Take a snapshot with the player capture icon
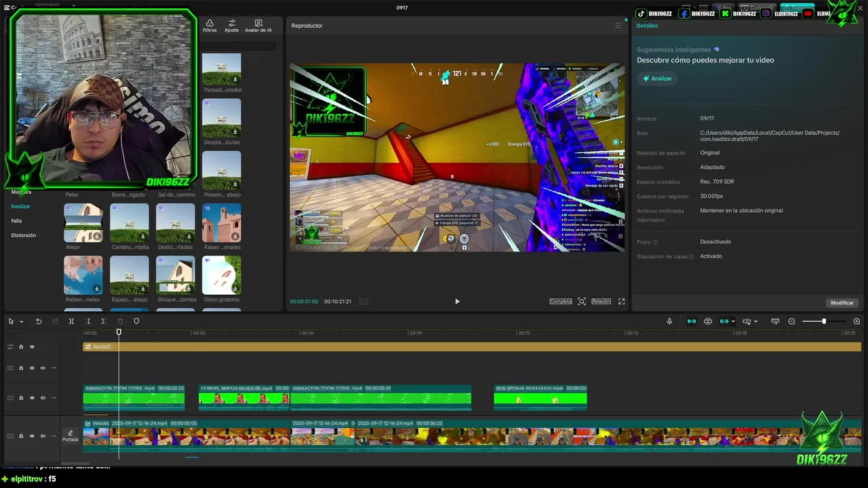Viewport: 868px width, 488px height. click(582, 302)
